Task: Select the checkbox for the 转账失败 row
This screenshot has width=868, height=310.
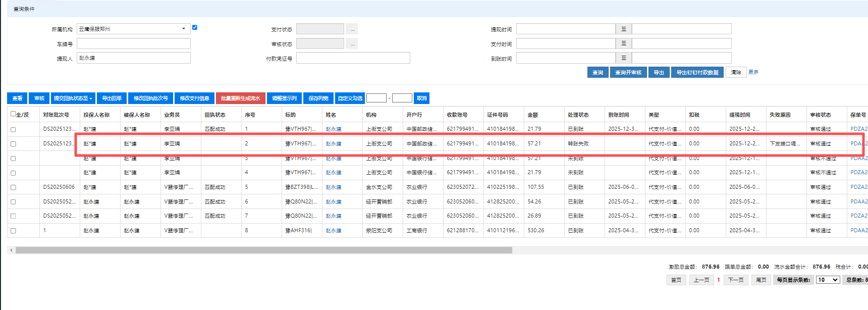Action: pyautogui.click(x=13, y=144)
